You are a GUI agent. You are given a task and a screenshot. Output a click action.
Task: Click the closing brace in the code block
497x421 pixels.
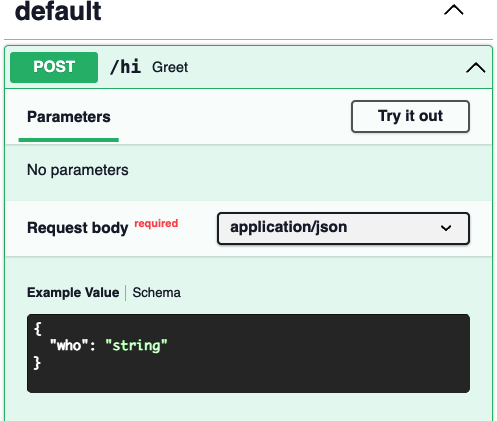click(37, 363)
